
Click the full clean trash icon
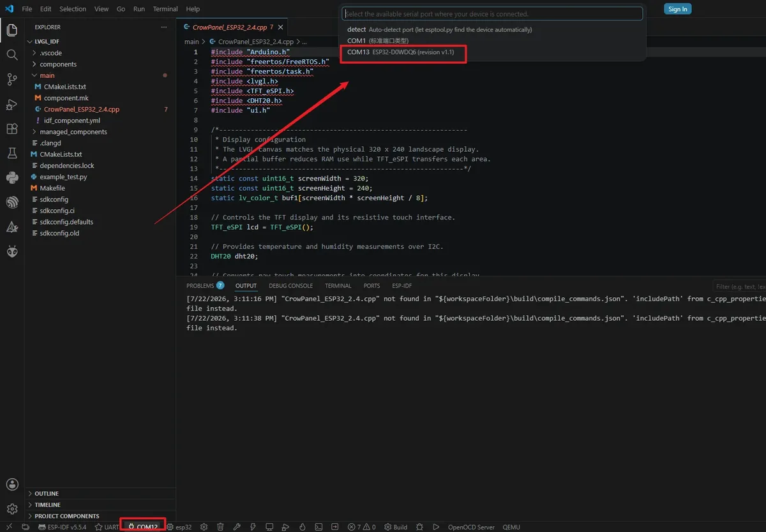click(221, 527)
